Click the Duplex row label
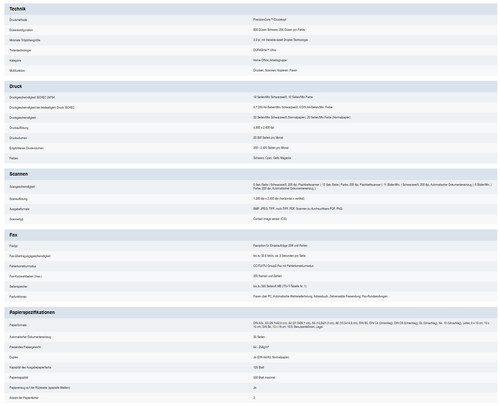The width and height of the screenshot is (500, 406). 14,357
